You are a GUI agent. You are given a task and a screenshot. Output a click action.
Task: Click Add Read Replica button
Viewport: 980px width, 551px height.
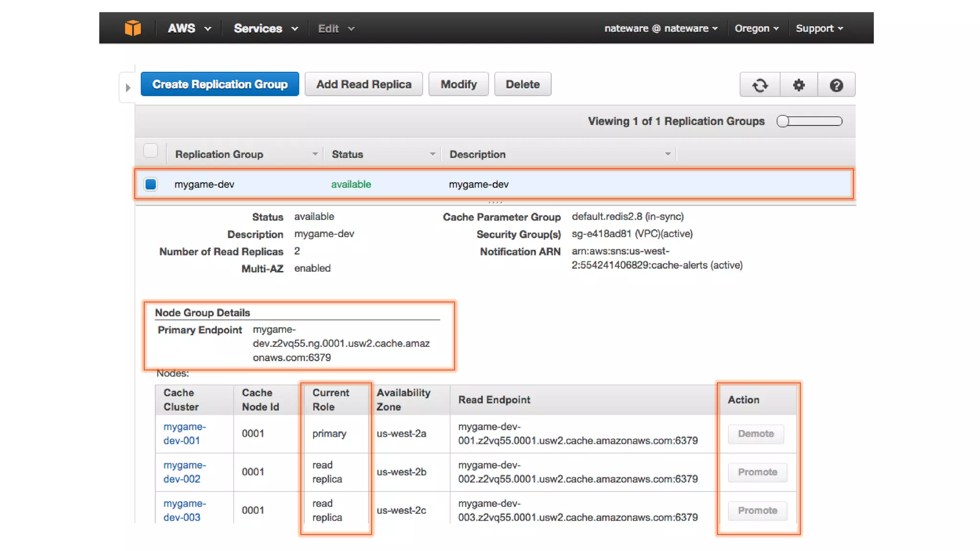coord(364,85)
